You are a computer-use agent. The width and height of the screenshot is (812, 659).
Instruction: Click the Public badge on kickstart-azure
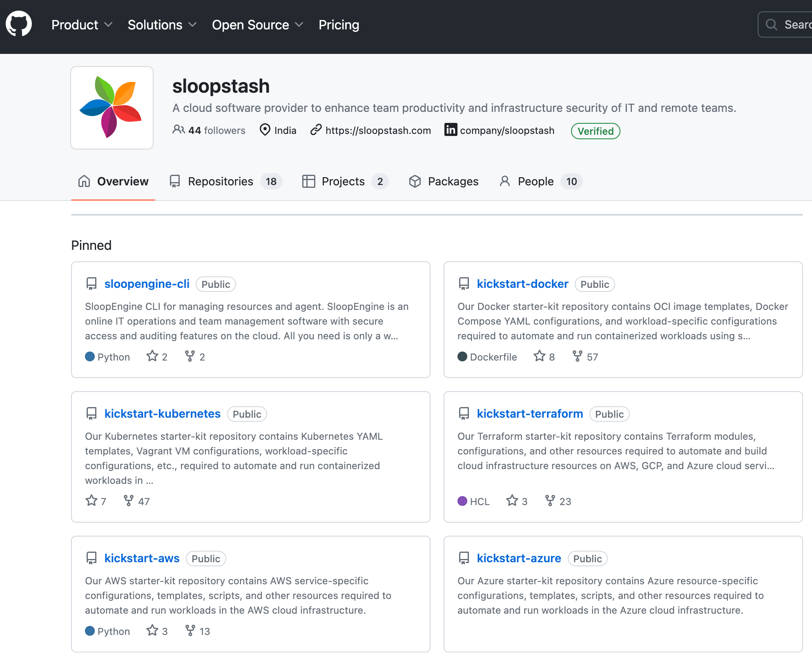(x=587, y=559)
